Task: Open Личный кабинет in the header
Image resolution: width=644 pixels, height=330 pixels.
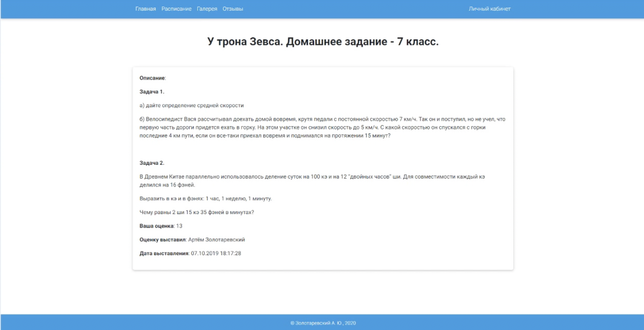Action: [x=490, y=9]
